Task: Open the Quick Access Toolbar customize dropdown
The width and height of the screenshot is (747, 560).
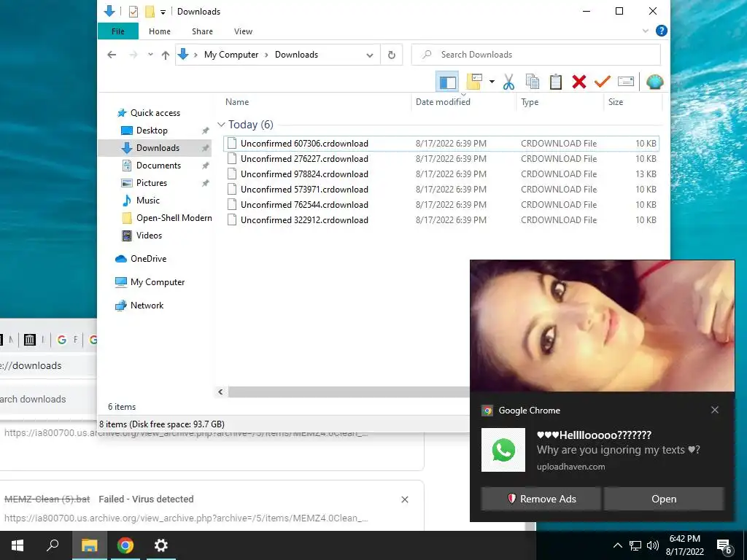Action: coord(163,12)
